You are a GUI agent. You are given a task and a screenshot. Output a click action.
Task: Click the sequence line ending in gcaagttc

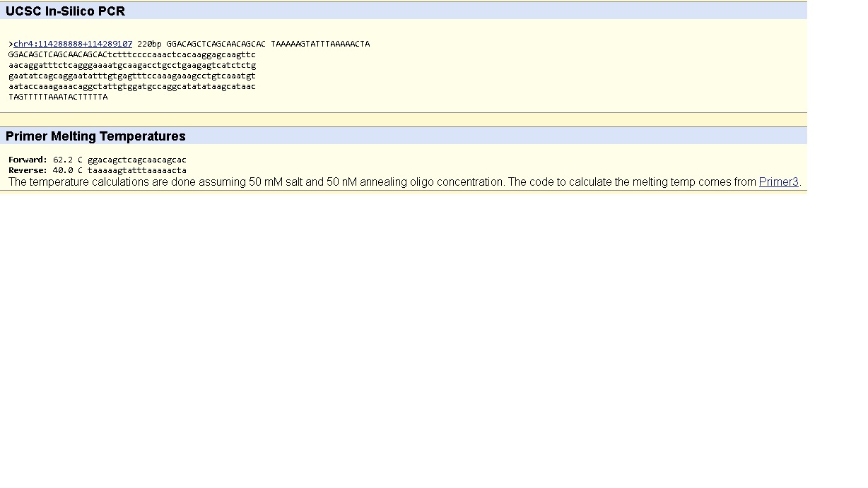coord(132,54)
